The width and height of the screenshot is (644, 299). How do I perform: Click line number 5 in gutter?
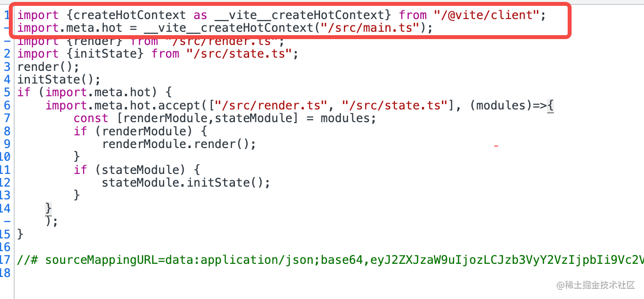(x=7, y=92)
